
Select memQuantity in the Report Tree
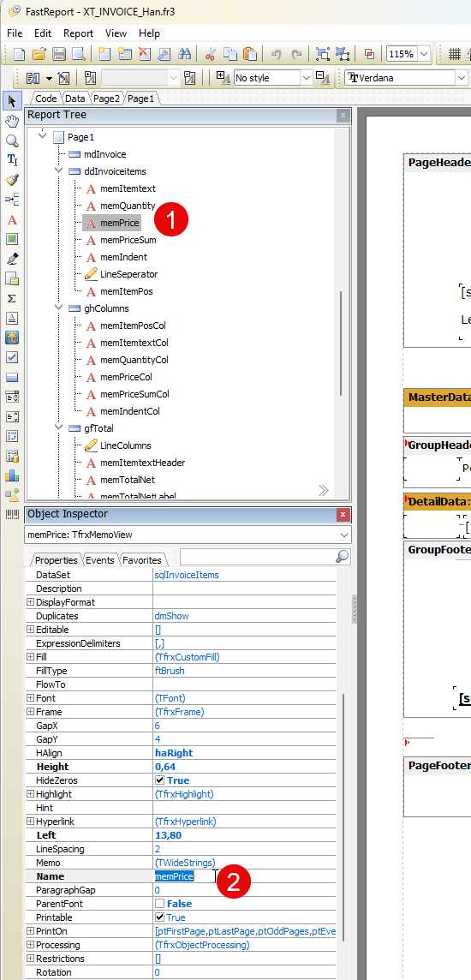point(128,206)
